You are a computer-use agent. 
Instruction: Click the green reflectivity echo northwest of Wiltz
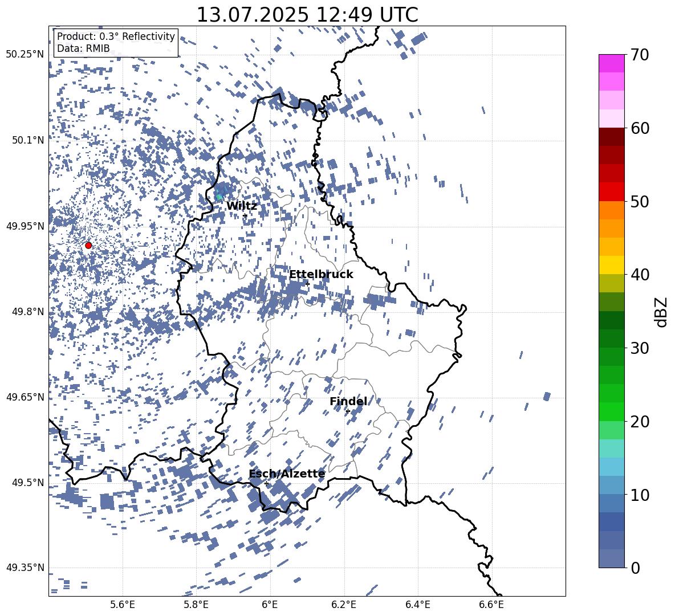[x=219, y=197]
